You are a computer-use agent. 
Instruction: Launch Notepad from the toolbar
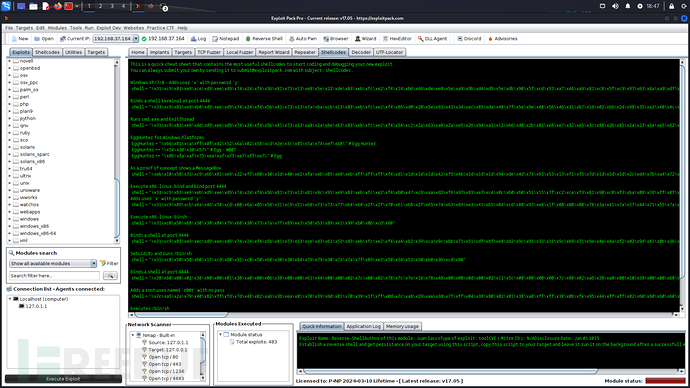tap(225, 39)
